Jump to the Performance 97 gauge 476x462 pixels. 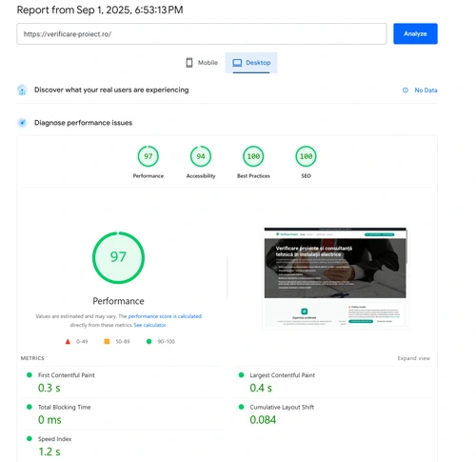(149, 156)
